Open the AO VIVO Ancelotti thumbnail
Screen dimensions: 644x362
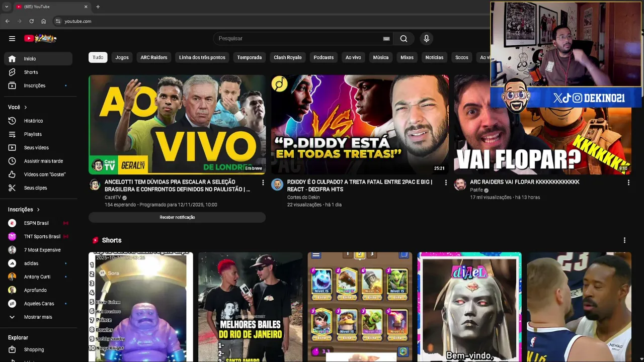(177, 125)
